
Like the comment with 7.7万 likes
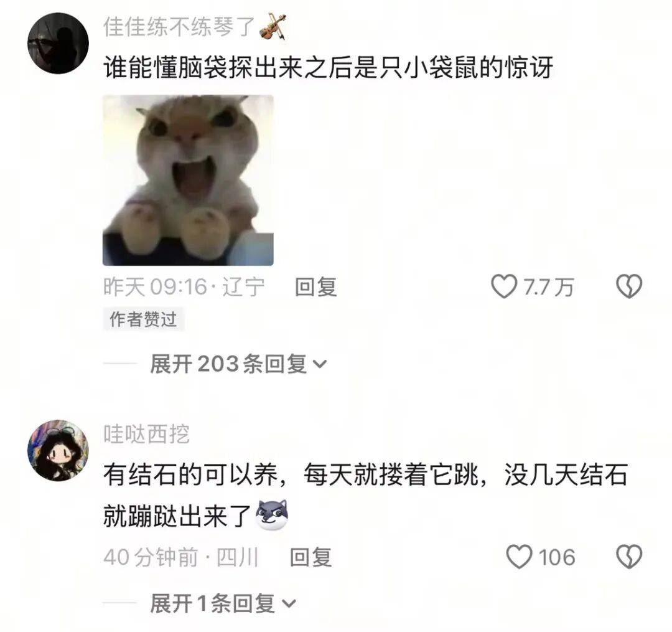click(x=503, y=286)
